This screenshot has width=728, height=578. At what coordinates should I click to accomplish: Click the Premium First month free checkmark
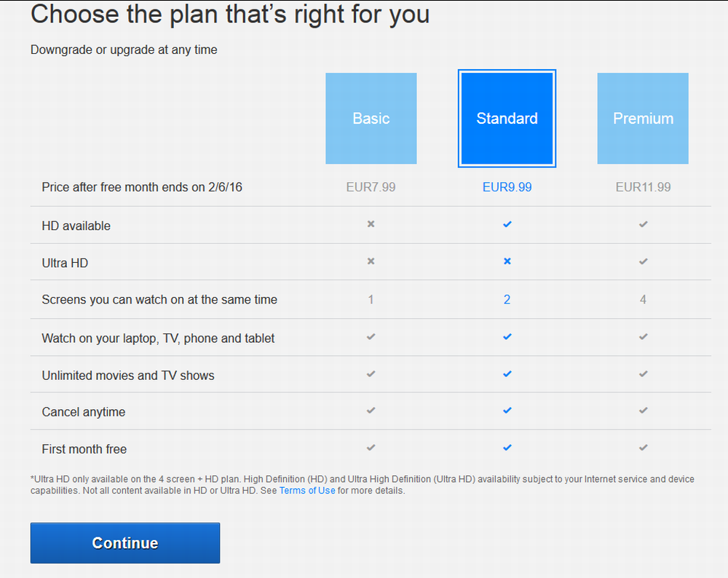point(643,448)
